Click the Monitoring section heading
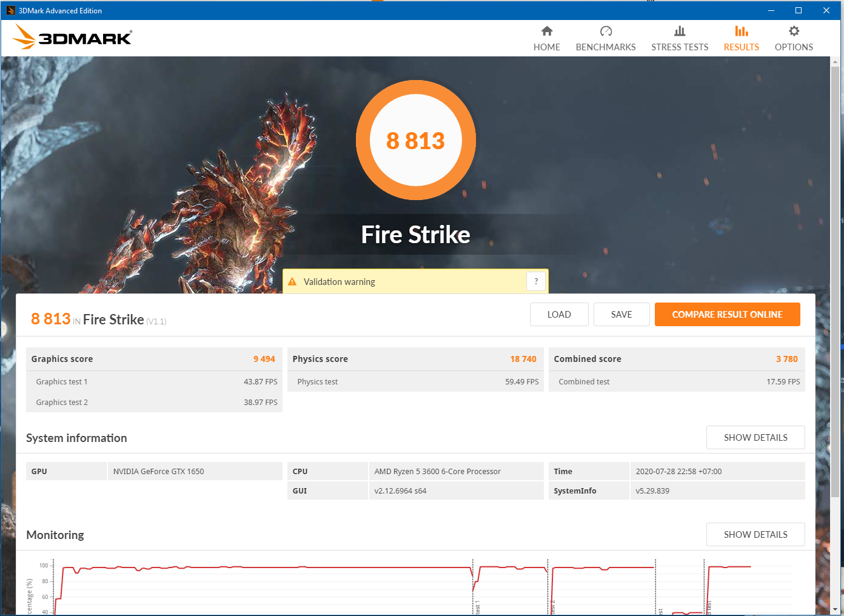The height and width of the screenshot is (616, 844). click(x=55, y=535)
